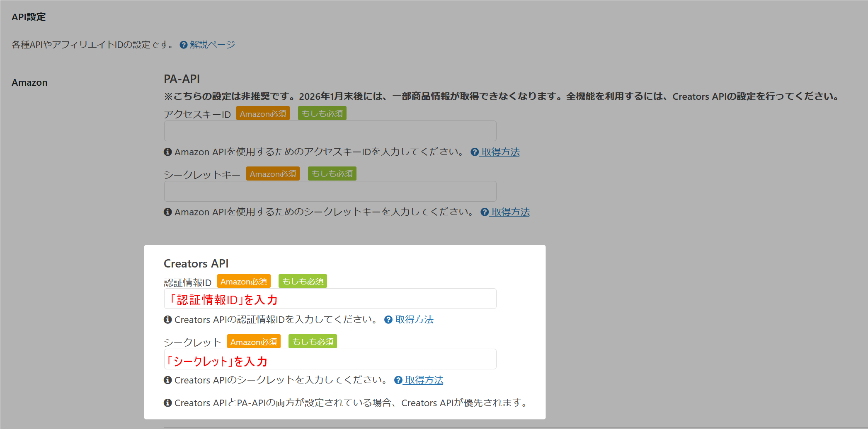The width and height of the screenshot is (868, 429).
Task: Click the PA-API シークレットキー input field
Action: (x=330, y=191)
